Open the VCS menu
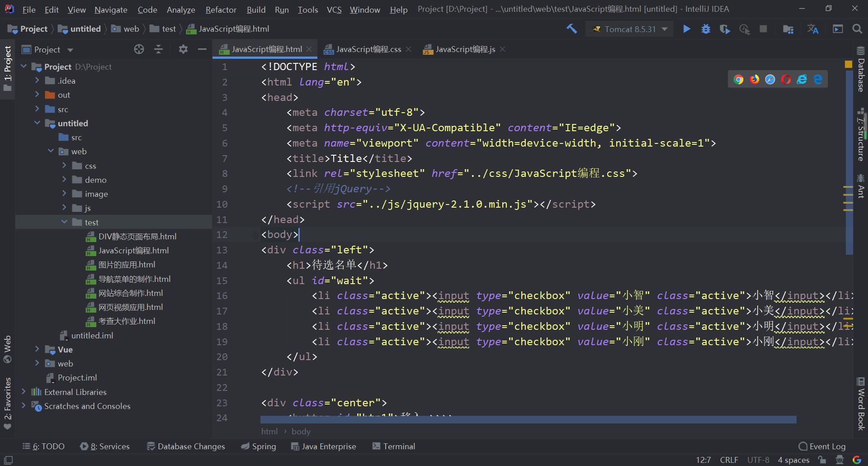The height and width of the screenshot is (466, 868). coord(334,10)
